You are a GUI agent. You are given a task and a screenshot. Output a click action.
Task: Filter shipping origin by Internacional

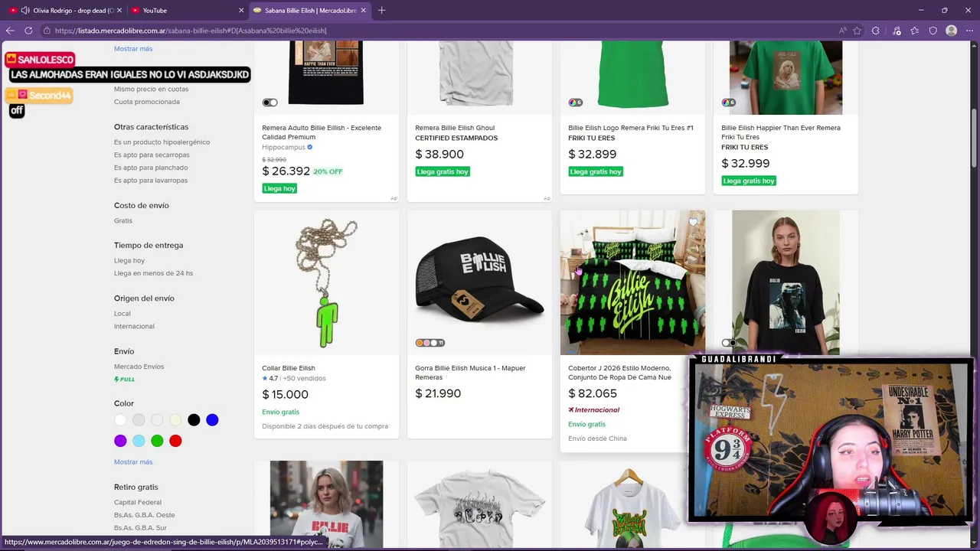134,326
